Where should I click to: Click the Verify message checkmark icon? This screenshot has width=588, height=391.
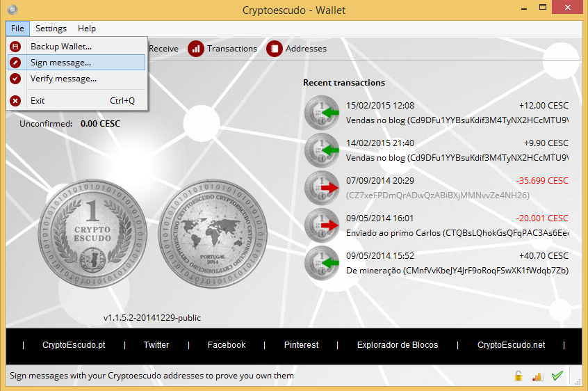[x=15, y=79]
